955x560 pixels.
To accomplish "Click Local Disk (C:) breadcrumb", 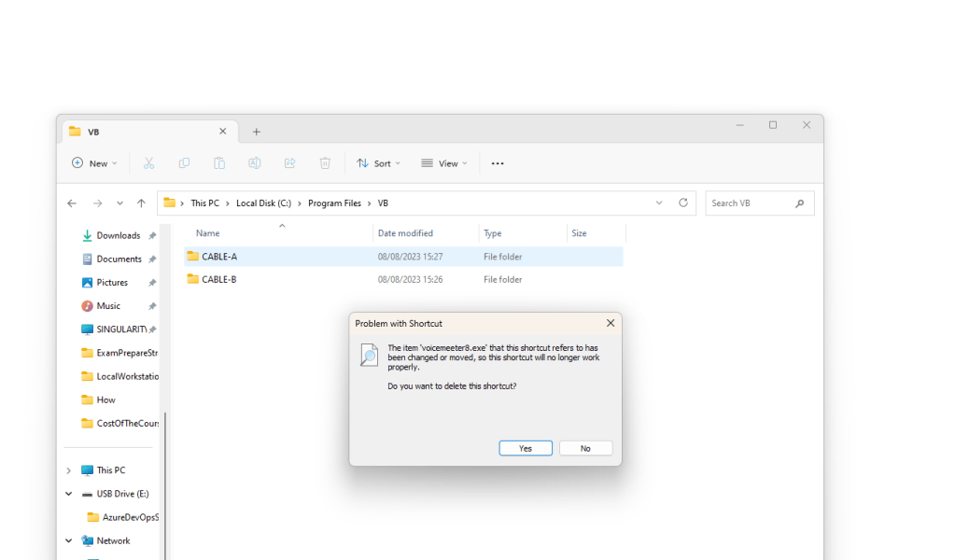I will 263,203.
